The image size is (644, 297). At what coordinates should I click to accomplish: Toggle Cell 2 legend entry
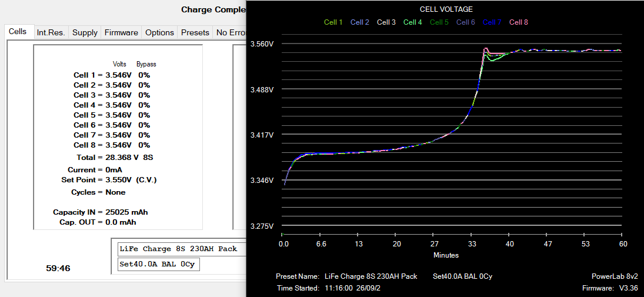point(359,22)
